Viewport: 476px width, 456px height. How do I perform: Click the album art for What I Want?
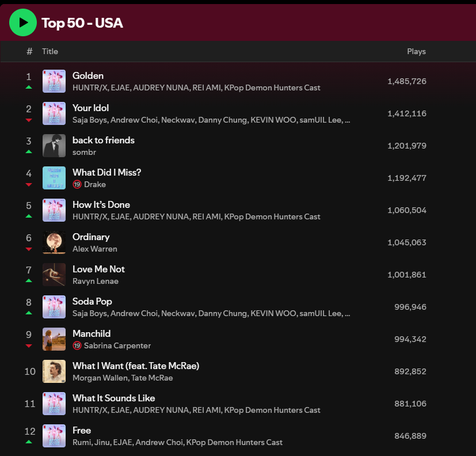pos(54,371)
